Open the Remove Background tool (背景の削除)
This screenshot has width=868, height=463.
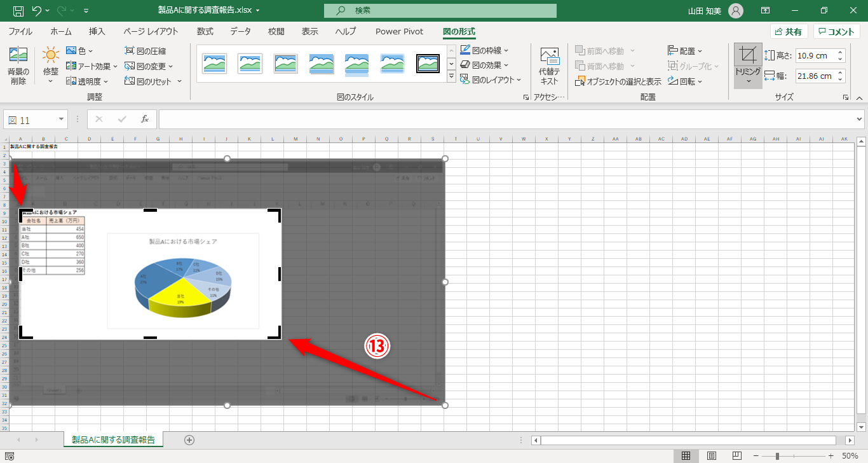pos(18,65)
